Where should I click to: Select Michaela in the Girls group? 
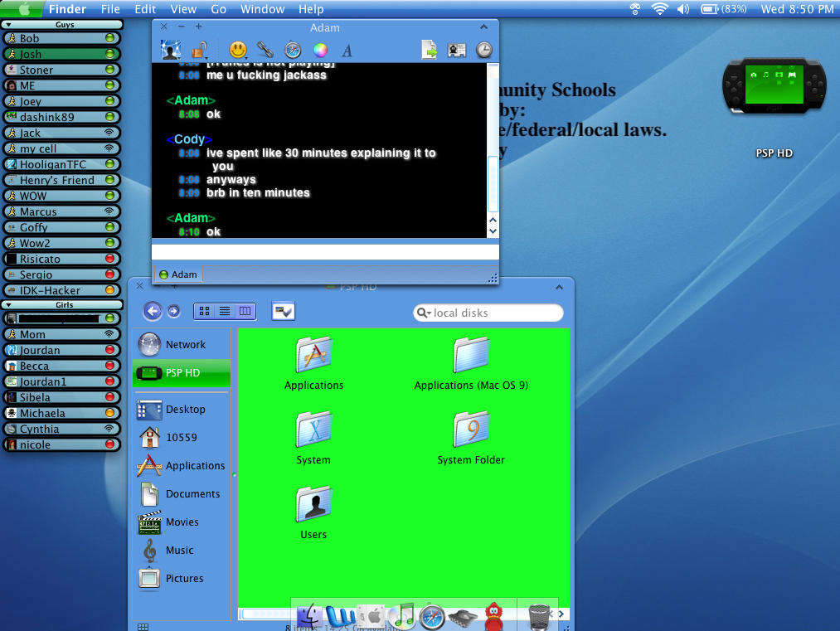coord(61,413)
